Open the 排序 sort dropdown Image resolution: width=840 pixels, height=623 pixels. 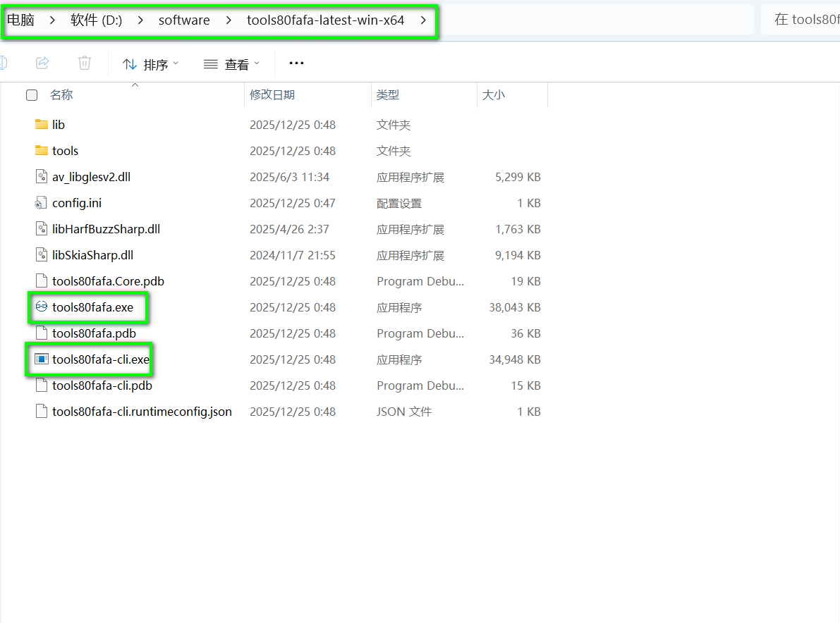coord(150,64)
